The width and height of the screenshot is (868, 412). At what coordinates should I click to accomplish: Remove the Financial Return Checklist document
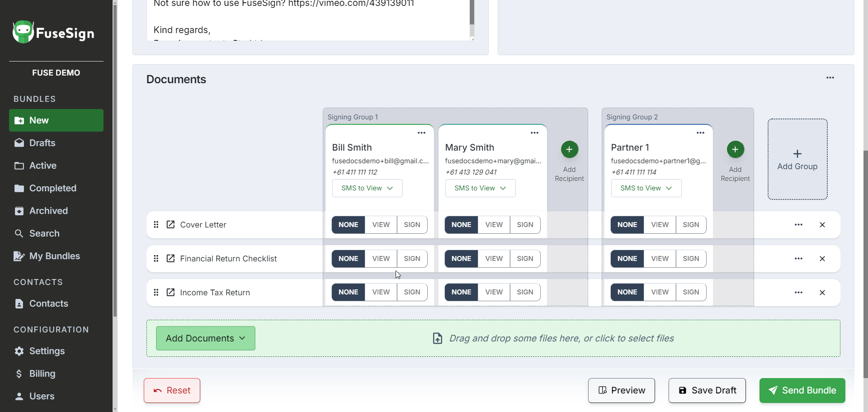822,259
